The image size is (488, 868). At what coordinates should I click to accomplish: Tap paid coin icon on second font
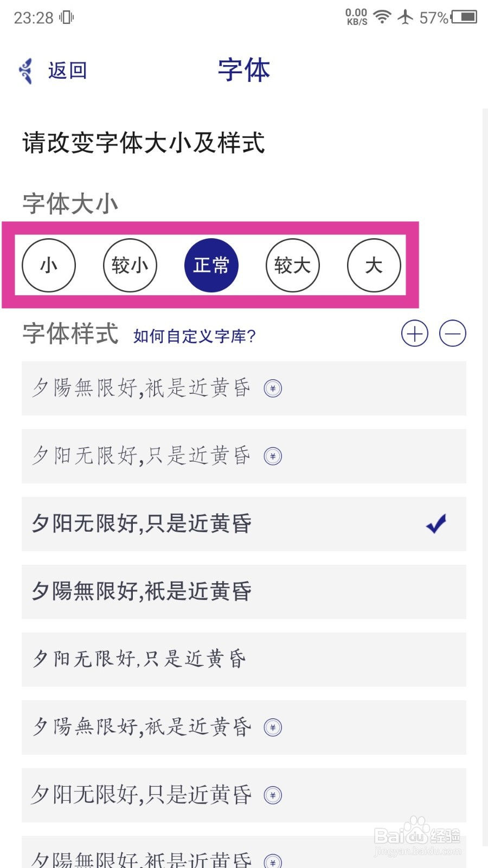coord(273,456)
